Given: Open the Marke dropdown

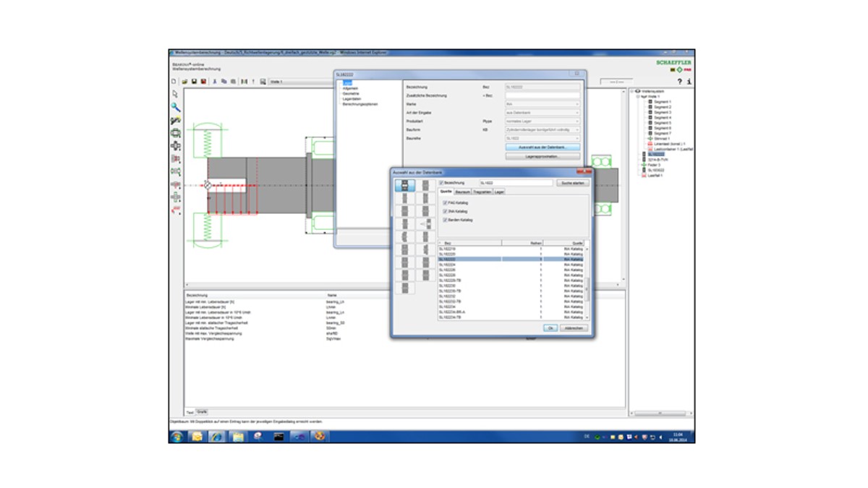Looking at the screenshot, I should [542, 104].
